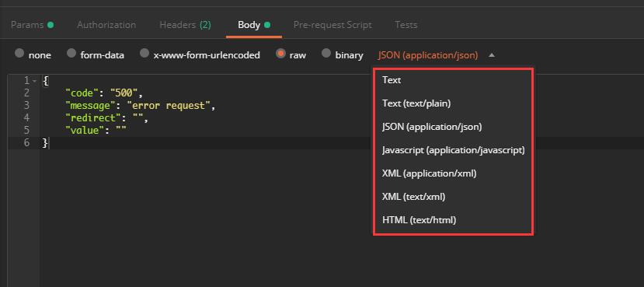Open the Authorization tab
The height and width of the screenshot is (287, 644).
click(106, 25)
